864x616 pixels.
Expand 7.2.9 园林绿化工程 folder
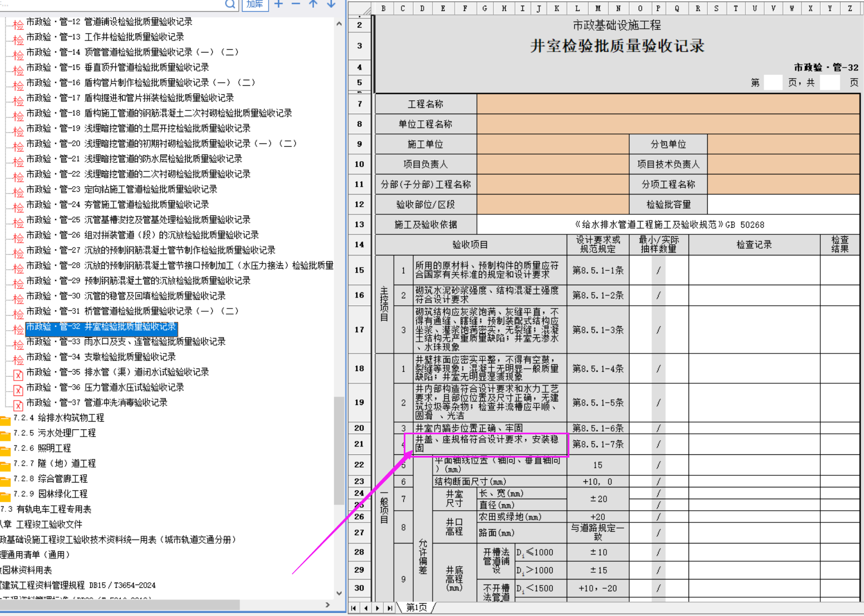[x=50, y=494]
